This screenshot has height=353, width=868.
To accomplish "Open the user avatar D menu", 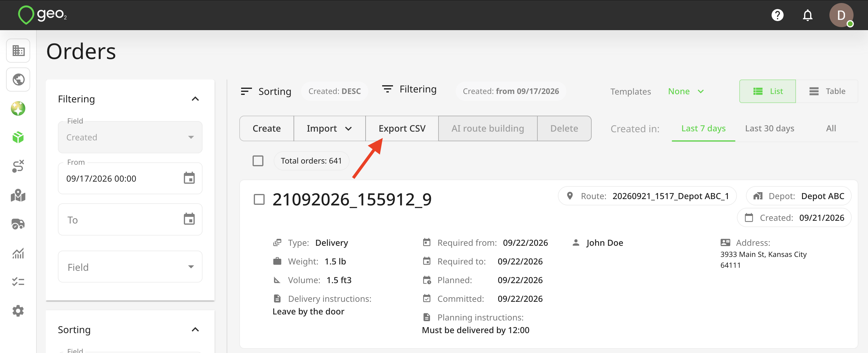I will pyautogui.click(x=841, y=15).
